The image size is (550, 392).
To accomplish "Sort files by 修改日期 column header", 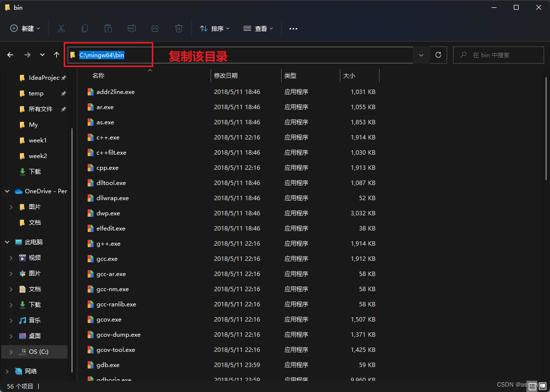I will click(x=226, y=76).
